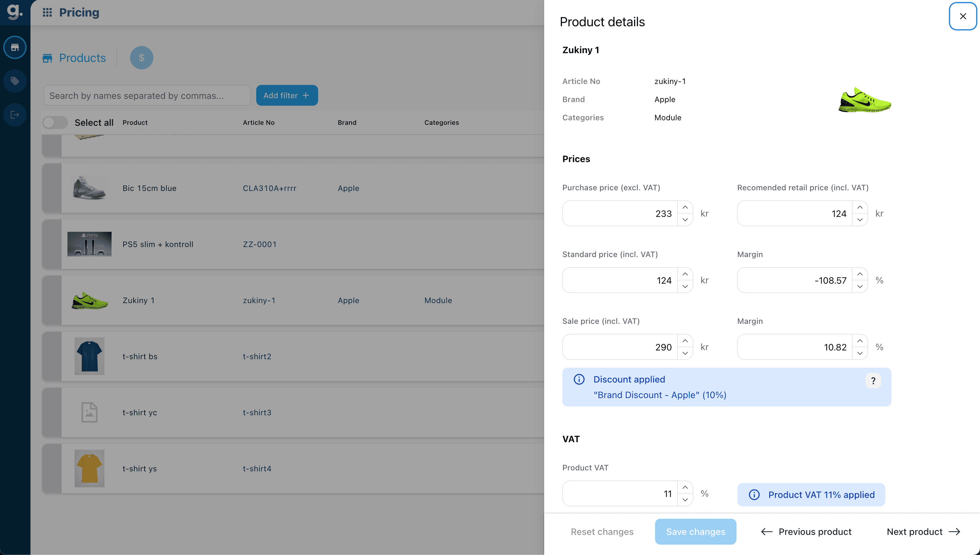The width and height of the screenshot is (980, 555).
Task: Click the help question mark in the discount banner
Action: 873,380
